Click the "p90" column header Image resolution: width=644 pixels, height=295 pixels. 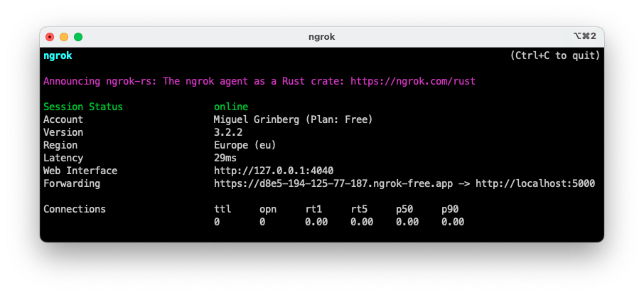[x=450, y=209]
